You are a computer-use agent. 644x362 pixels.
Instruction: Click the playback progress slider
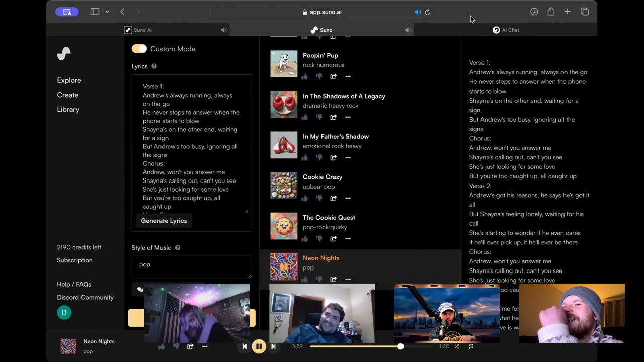pyautogui.click(x=370, y=346)
